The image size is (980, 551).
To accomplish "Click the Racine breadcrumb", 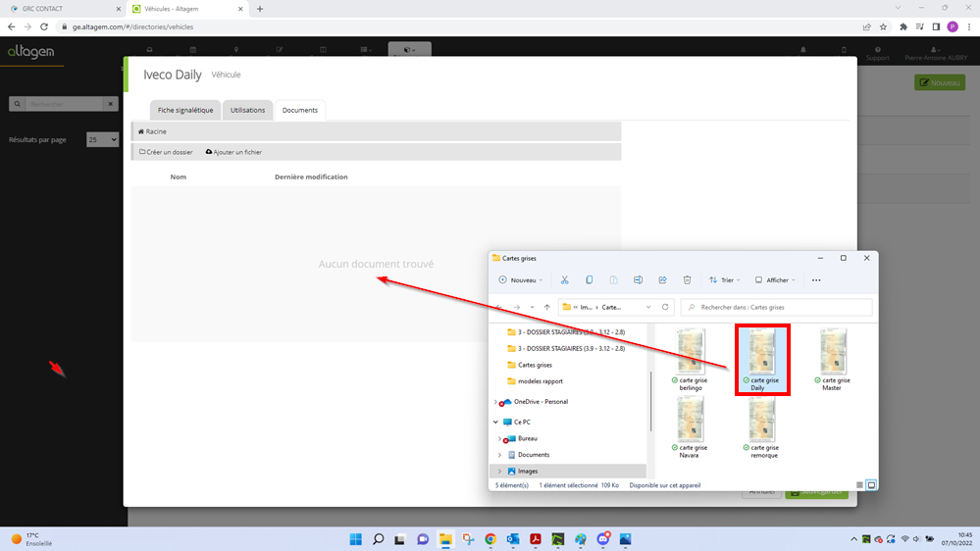I will point(152,131).
